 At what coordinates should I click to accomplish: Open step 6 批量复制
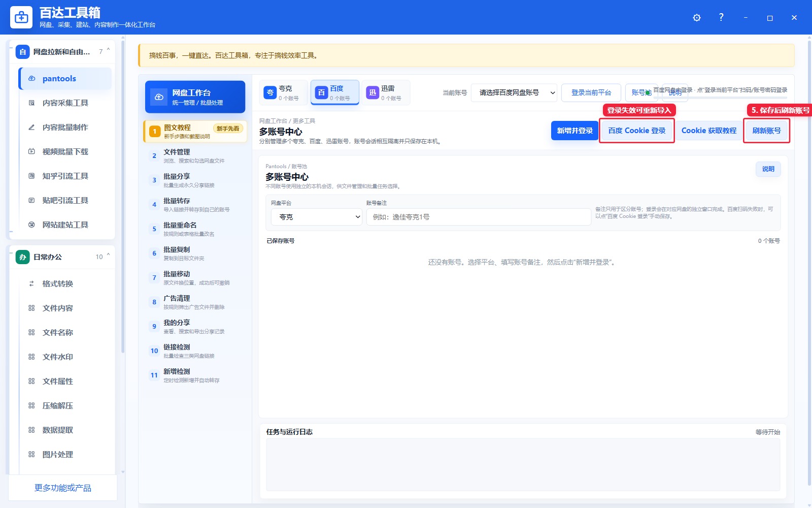[x=195, y=253]
